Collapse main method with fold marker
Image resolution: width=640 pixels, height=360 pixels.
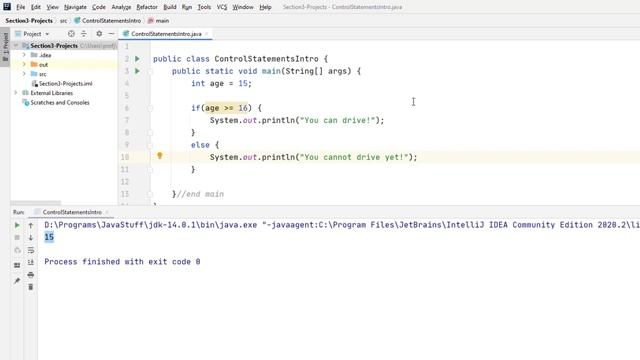[x=150, y=71]
